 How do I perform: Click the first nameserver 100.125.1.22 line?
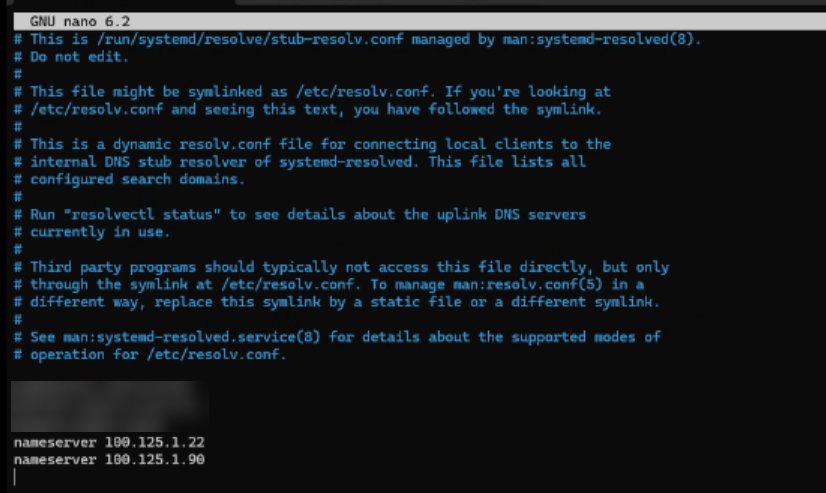click(x=111, y=440)
